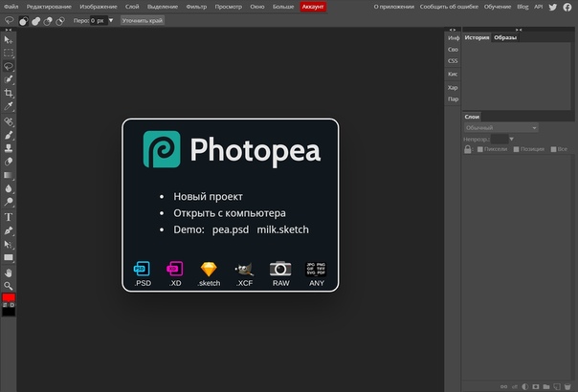Open the Обычный blend mode dropdown
Image resolution: width=578 pixels, height=392 pixels.
[500, 128]
